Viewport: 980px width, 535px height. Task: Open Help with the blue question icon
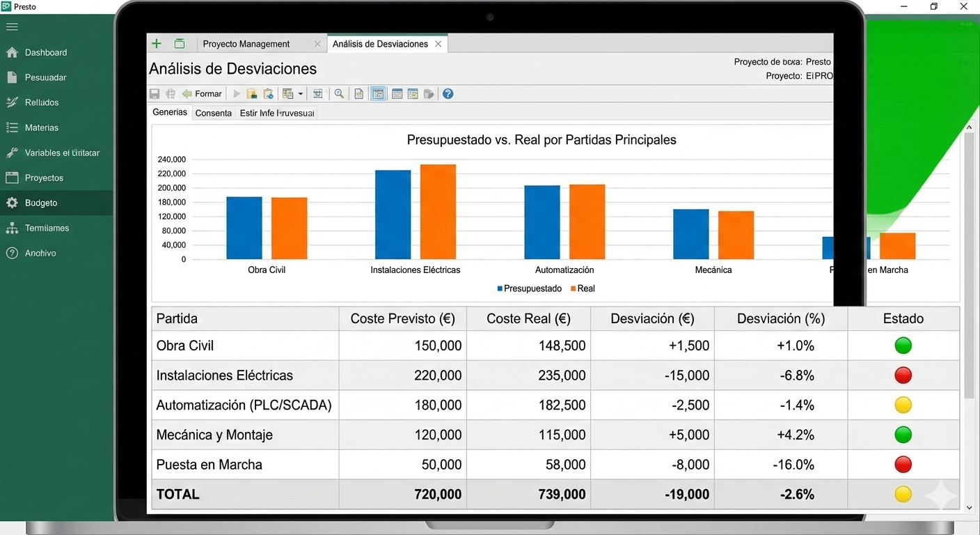[448, 93]
